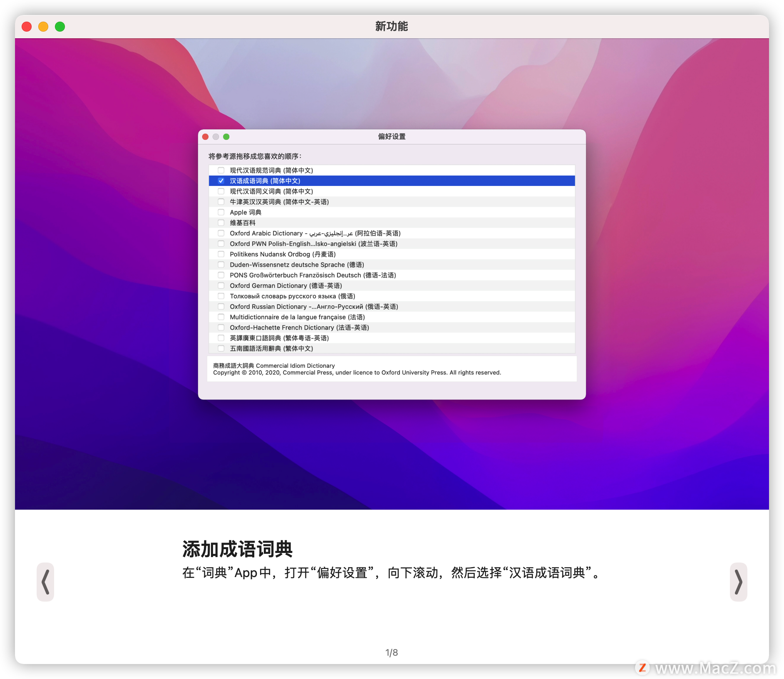
Task: Enable the 现代汉语规范词典 checkbox
Action: [x=221, y=170]
